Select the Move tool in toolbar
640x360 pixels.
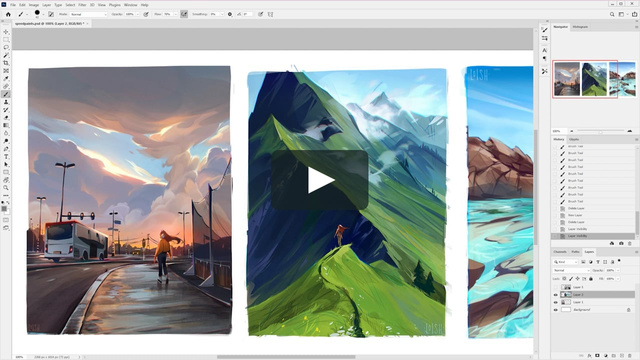tap(6, 32)
